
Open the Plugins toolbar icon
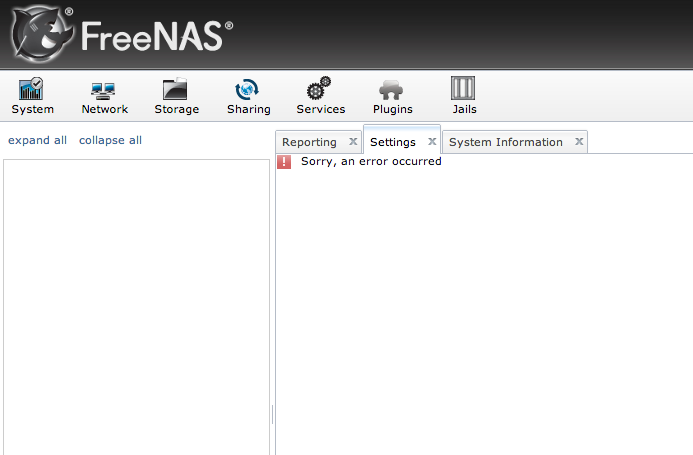point(391,90)
